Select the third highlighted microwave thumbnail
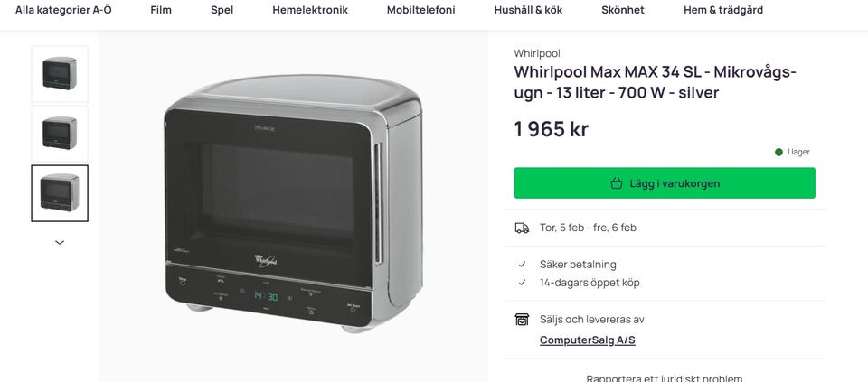868x382 pixels. pyautogui.click(x=60, y=193)
